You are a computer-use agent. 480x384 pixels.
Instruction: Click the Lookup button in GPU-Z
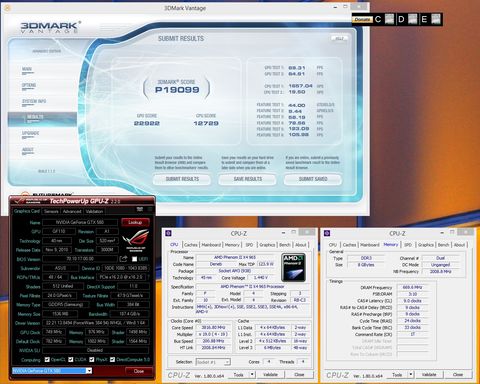click(135, 222)
